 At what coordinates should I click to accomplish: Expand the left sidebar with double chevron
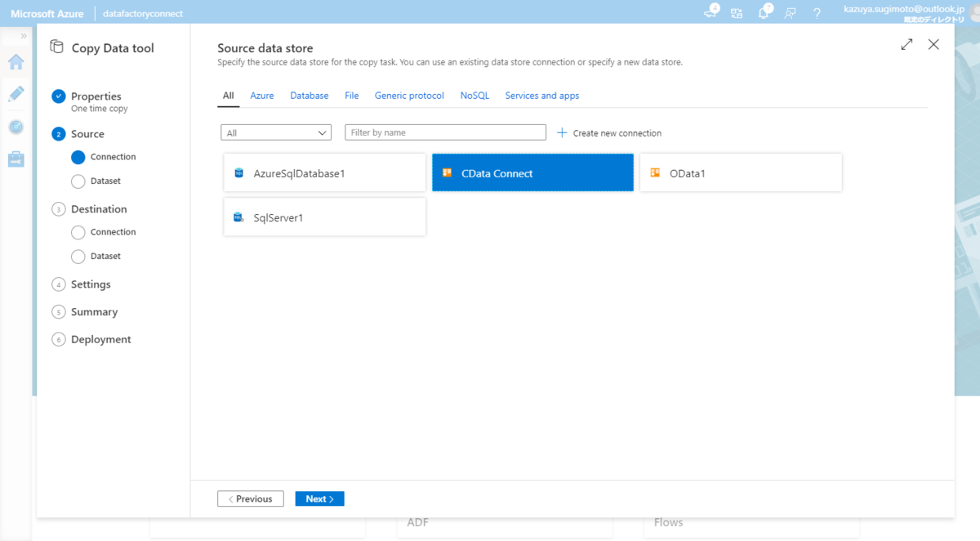tap(24, 36)
